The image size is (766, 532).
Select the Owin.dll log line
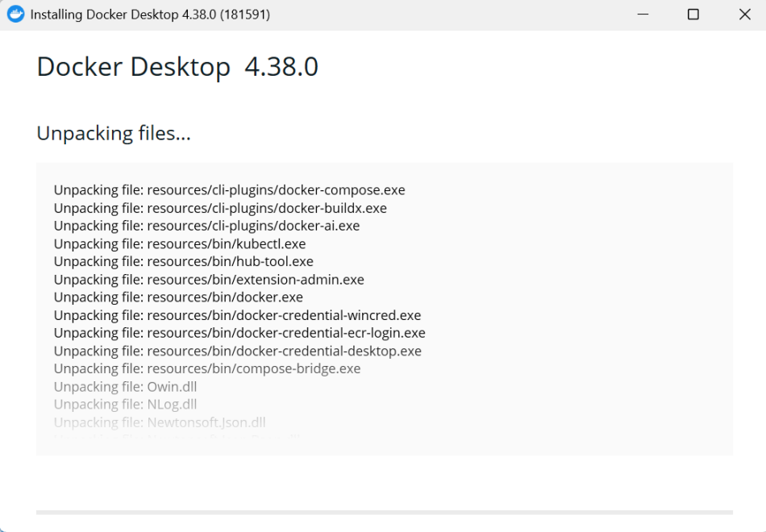click(126, 386)
